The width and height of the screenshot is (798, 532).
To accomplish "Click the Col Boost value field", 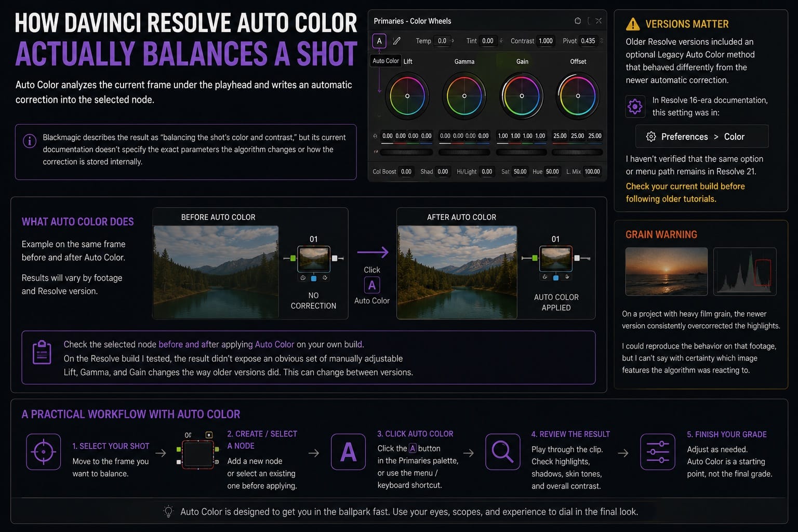I will click(x=406, y=172).
